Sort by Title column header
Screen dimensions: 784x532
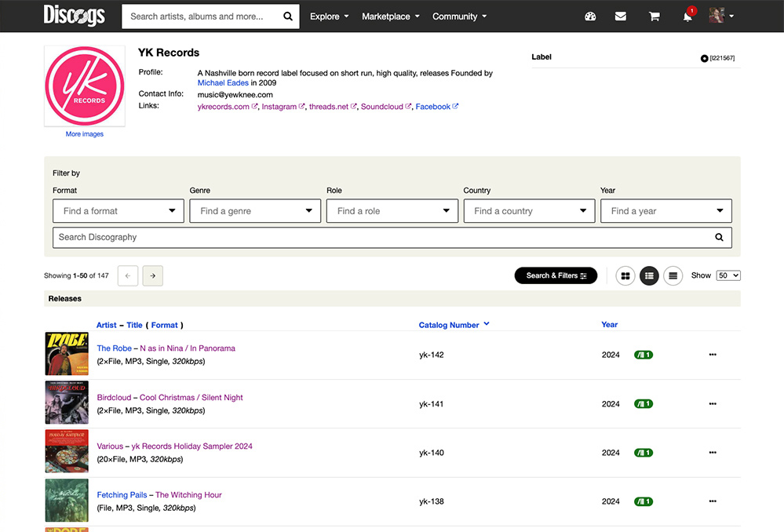pos(134,325)
